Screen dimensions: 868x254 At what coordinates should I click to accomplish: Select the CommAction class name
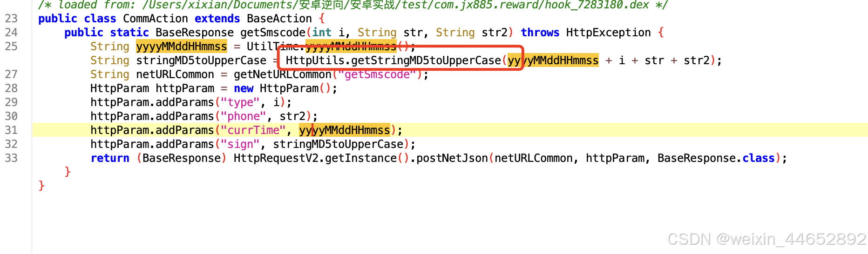point(156,19)
